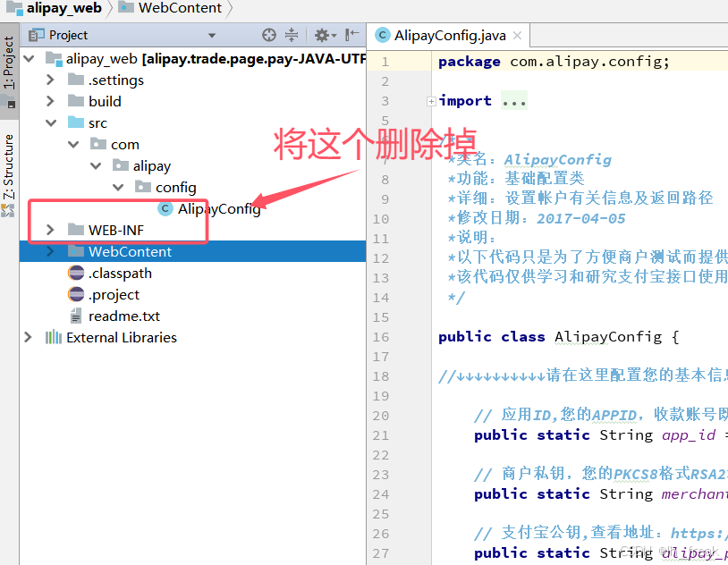
Task: Click line number 16 in the gutter
Action: pyautogui.click(x=381, y=337)
